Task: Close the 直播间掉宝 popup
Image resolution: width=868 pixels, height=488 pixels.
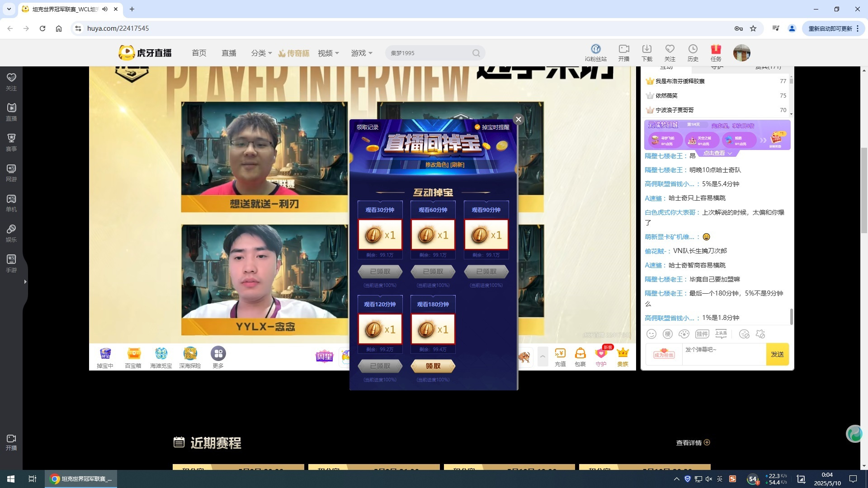Action: 519,119
